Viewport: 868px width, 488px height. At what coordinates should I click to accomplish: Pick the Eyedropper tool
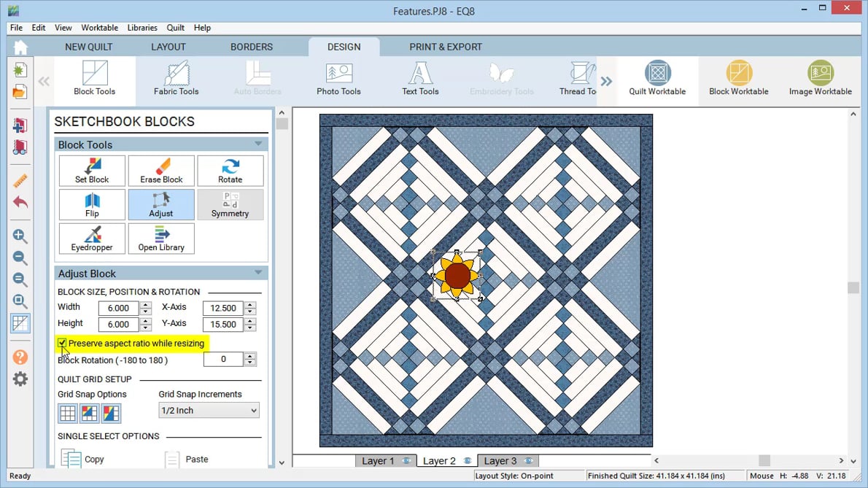92,239
